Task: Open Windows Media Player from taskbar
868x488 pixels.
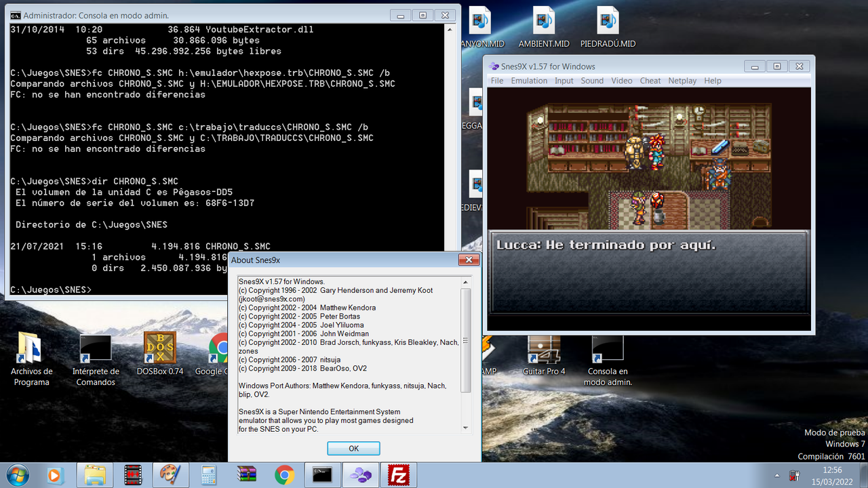Action: coord(56,475)
